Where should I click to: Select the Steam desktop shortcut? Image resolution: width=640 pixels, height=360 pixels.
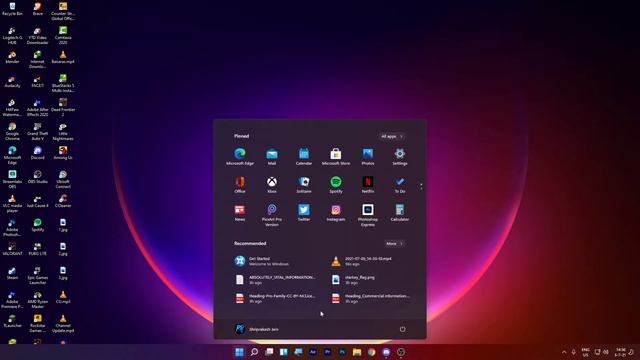[12, 273]
